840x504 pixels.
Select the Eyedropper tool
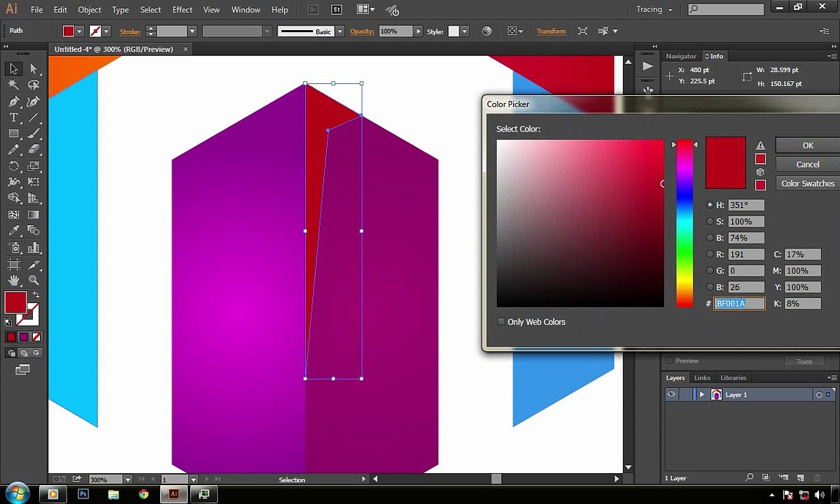tap(13, 231)
